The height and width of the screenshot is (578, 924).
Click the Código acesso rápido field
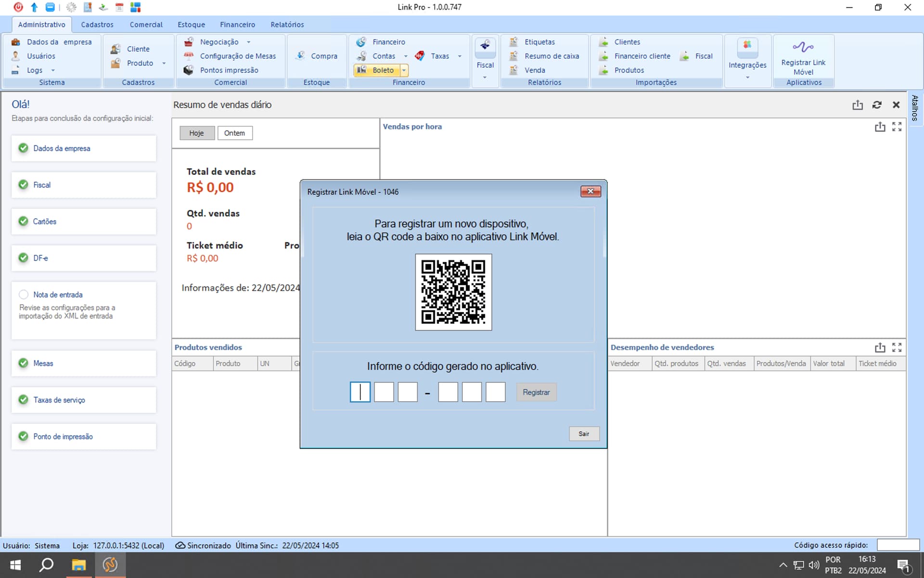pyautogui.click(x=898, y=545)
